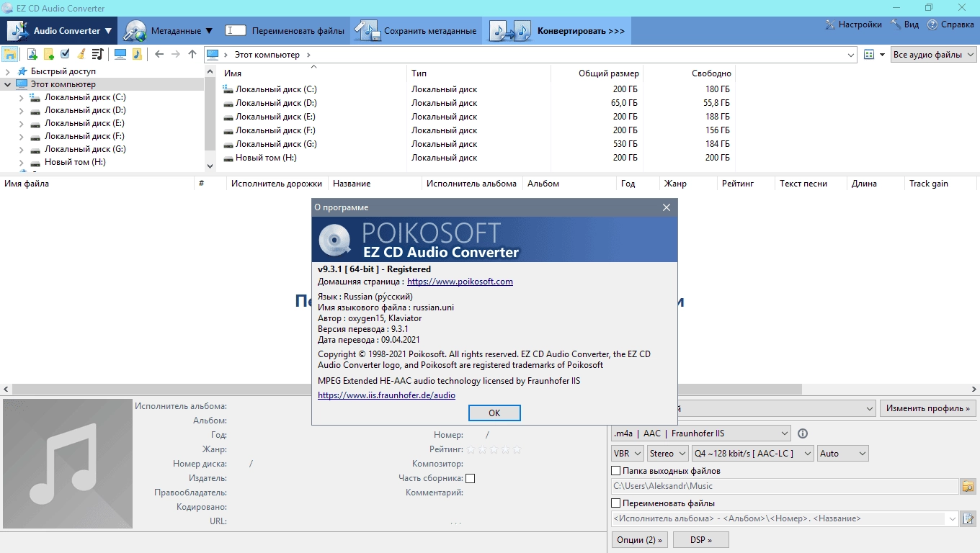The height and width of the screenshot is (553, 980).
Task: Click Save metadata in toolbar
Action: tap(430, 31)
